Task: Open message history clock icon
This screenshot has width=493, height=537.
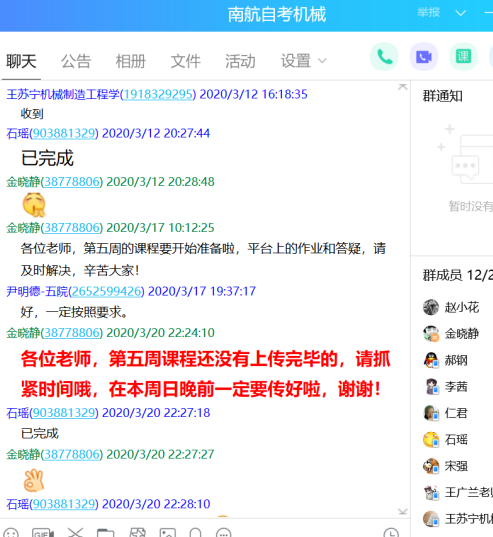Action: pyautogui.click(x=391, y=533)
